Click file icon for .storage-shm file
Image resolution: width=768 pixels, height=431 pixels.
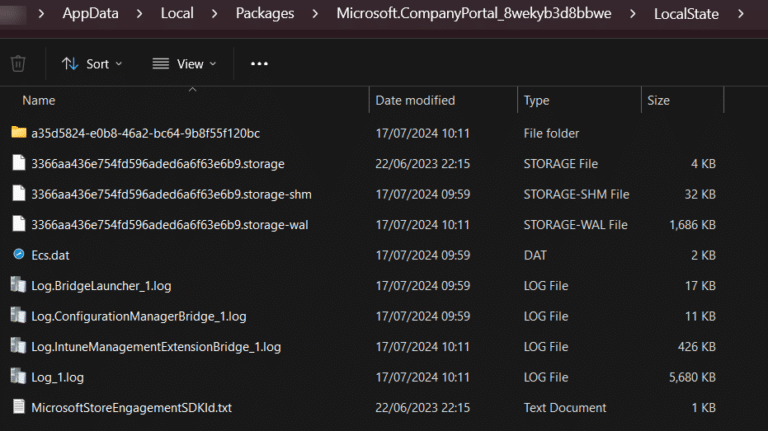coord(19,193)
